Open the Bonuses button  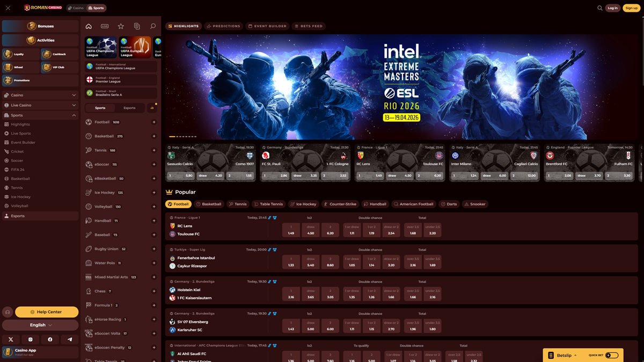40,26
